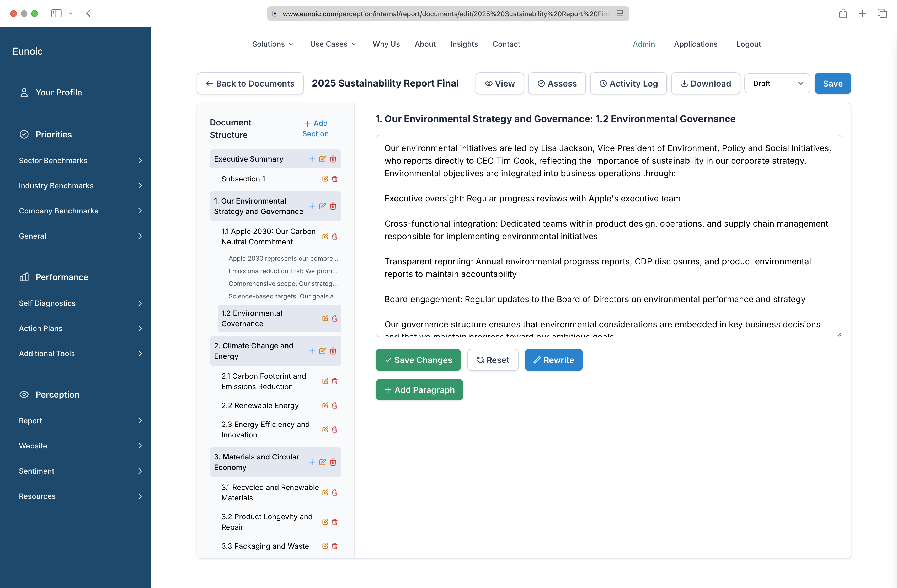Click the blue Save button
This screenshot has width=897, height=588.
(x=832, y=84)
